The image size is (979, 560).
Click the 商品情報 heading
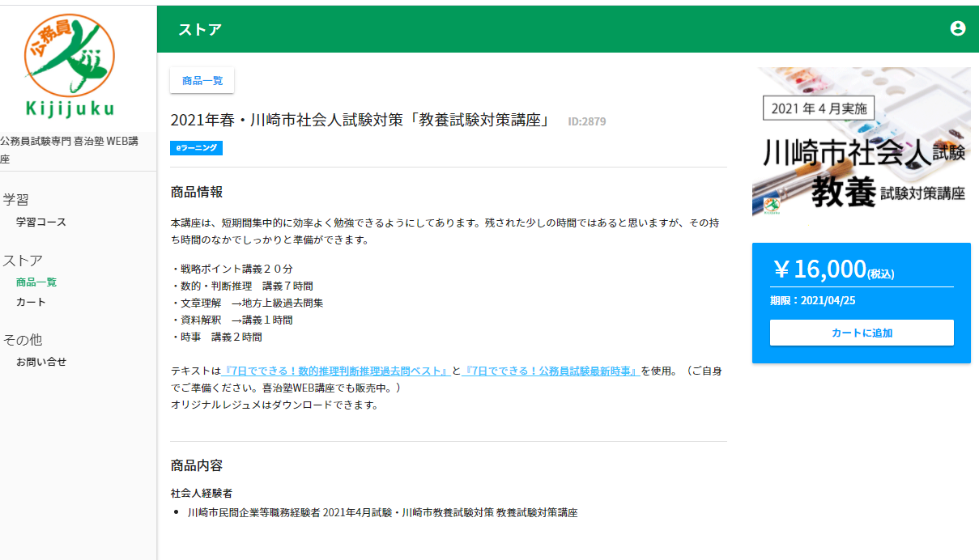(197, 192)
